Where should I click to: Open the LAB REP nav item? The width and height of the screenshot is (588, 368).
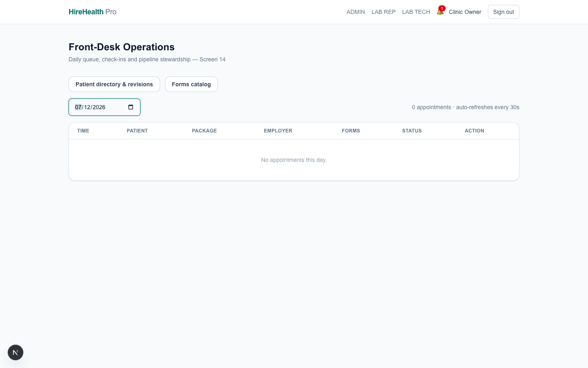[x=383, y=12]
